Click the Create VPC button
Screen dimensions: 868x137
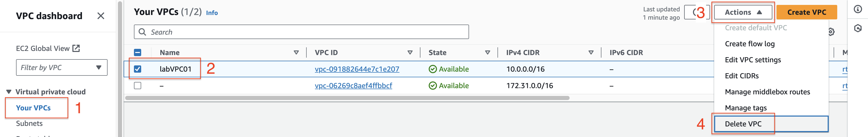[807, 12]
